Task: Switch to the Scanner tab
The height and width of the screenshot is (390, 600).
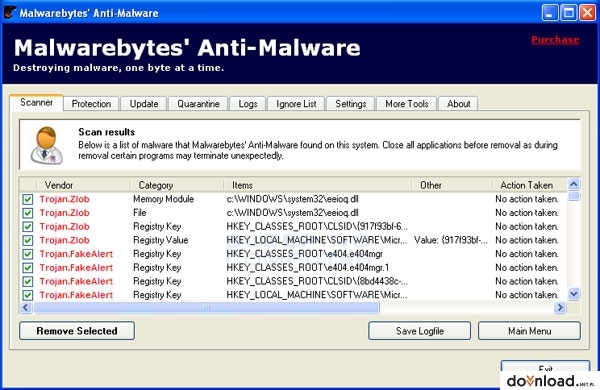Action: (x=36, y=103)
